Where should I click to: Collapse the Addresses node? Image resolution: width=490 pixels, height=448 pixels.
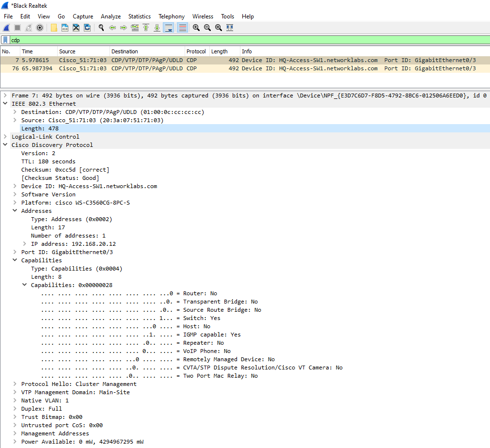(x=15, y=210)
